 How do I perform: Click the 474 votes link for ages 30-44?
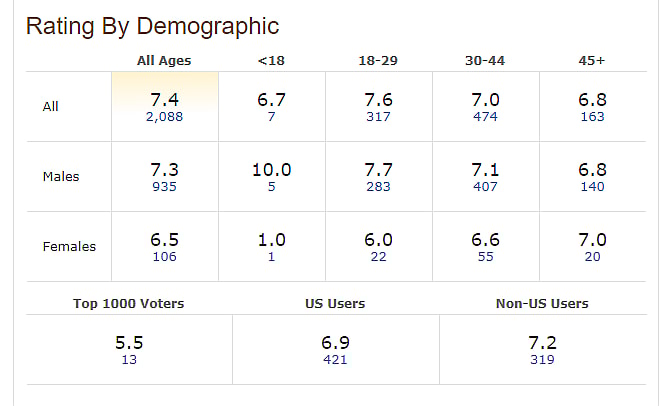[485, 117]
